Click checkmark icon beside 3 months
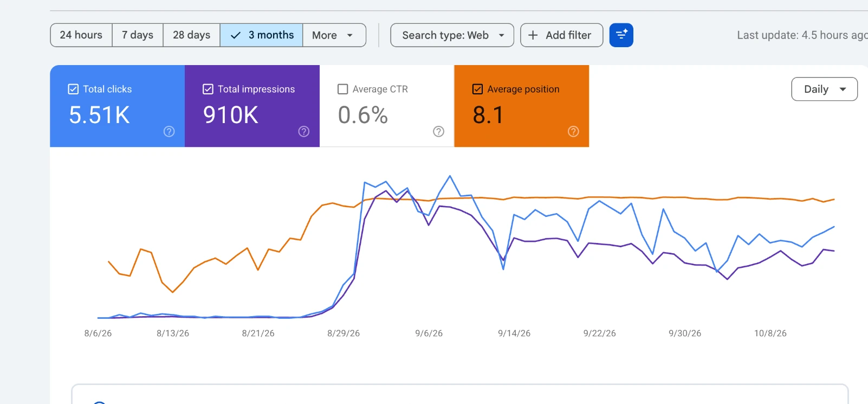The width and height of the screenshot is (868, 404). 236,35
